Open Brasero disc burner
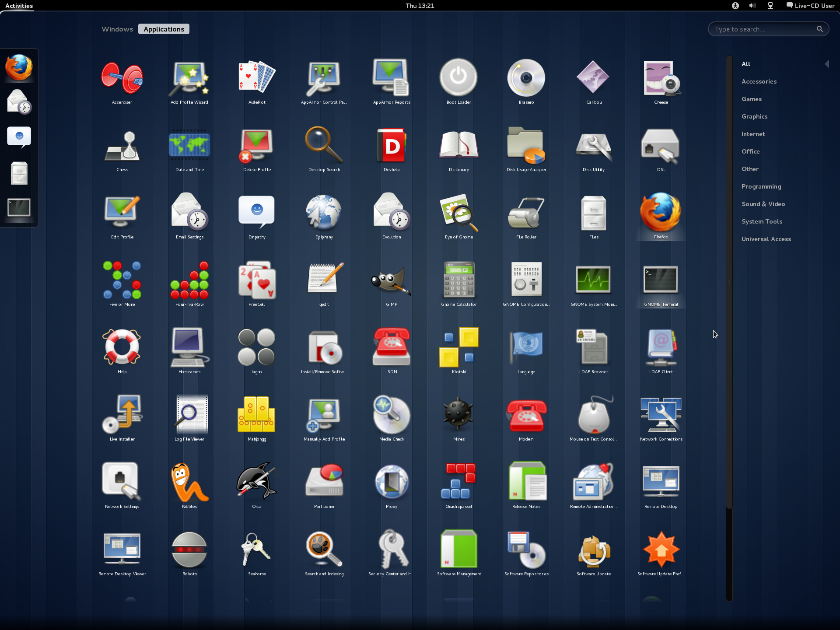 coord(526,82)
